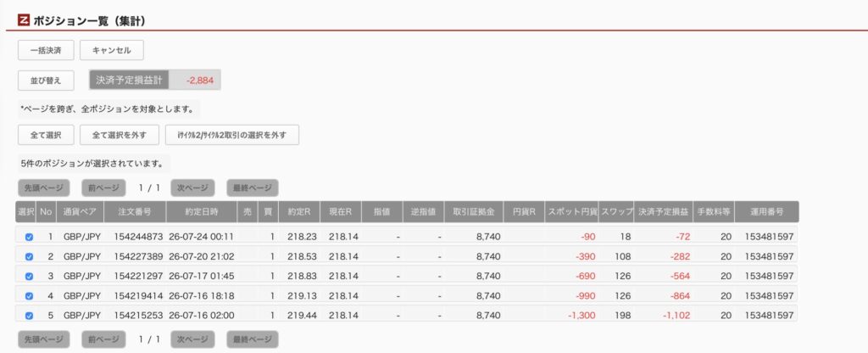Click 全て選択を外す to deselect all
Screen dimensions: 868x353
(x=120, y=135)
